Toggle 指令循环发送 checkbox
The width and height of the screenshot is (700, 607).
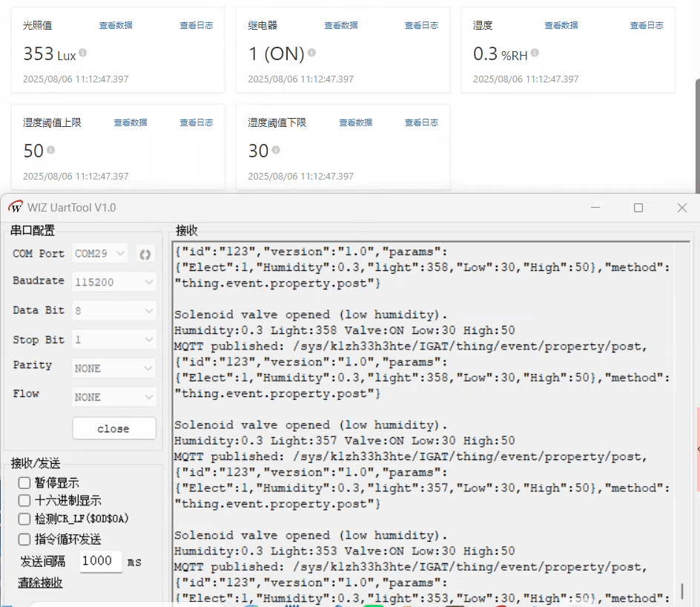point(24,539)
